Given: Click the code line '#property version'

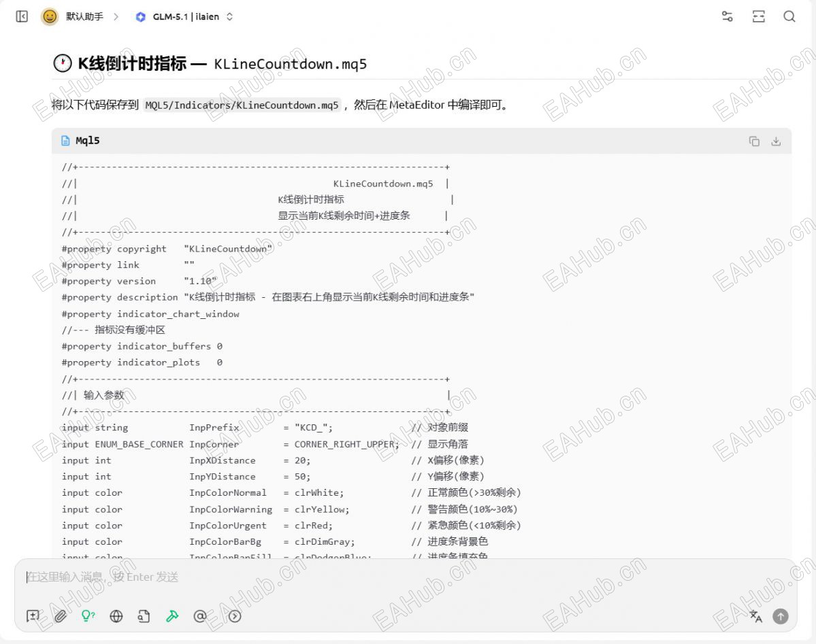Looking at the screenshot, I should [138, 281].
